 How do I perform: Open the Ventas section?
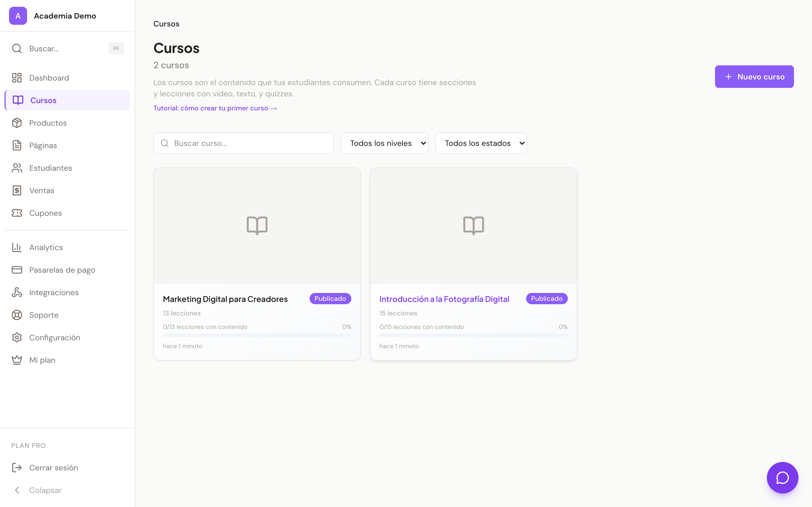coord(42,190)
